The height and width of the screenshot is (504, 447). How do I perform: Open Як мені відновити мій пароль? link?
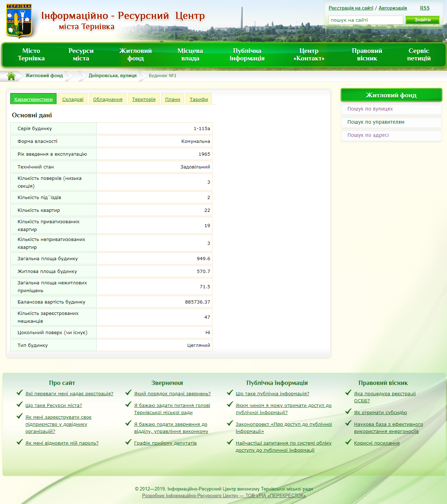point(62,443)
